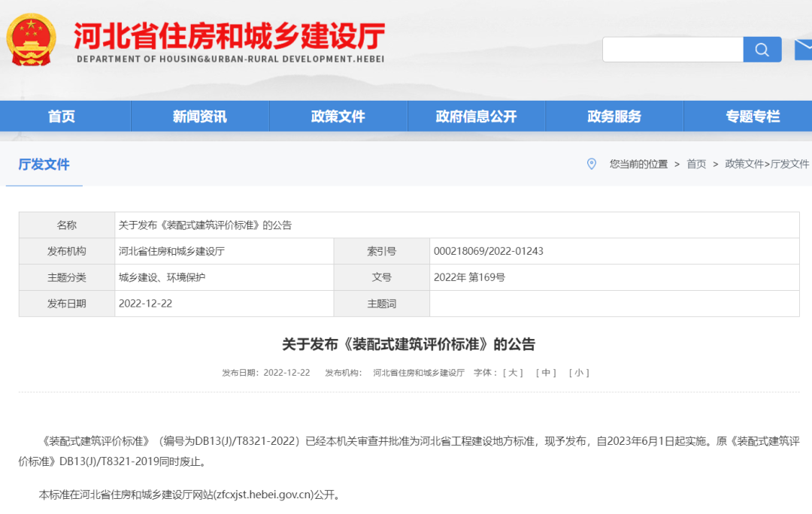The width and height of the screenshot is (812, 514).
Task: Go to the 政策文件 menu
Action: [338, 116]
